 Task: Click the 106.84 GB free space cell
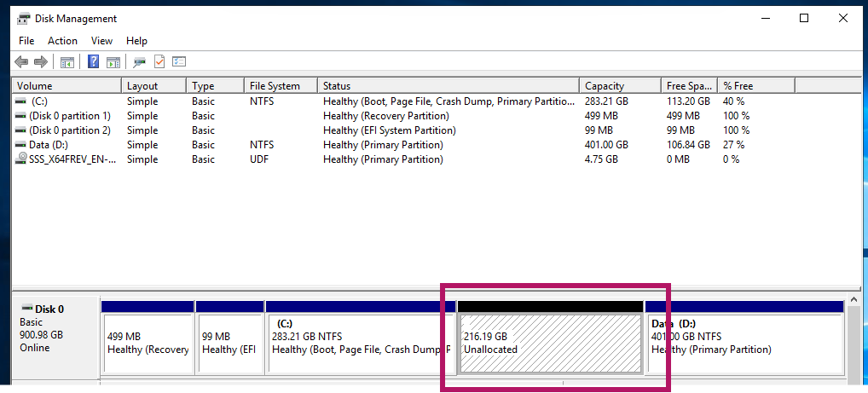point(688,144)
